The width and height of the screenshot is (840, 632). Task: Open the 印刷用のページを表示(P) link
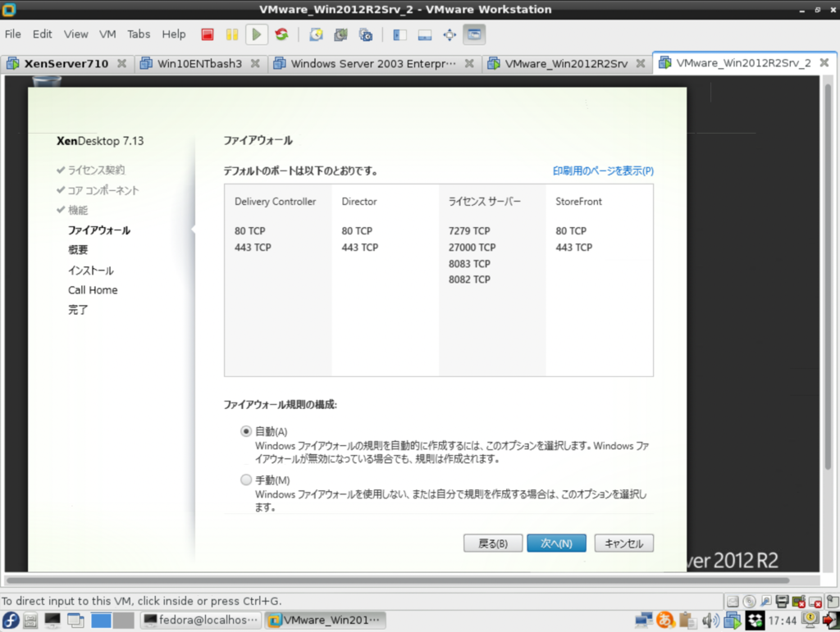pyautogui.click(x=603, y=171)
